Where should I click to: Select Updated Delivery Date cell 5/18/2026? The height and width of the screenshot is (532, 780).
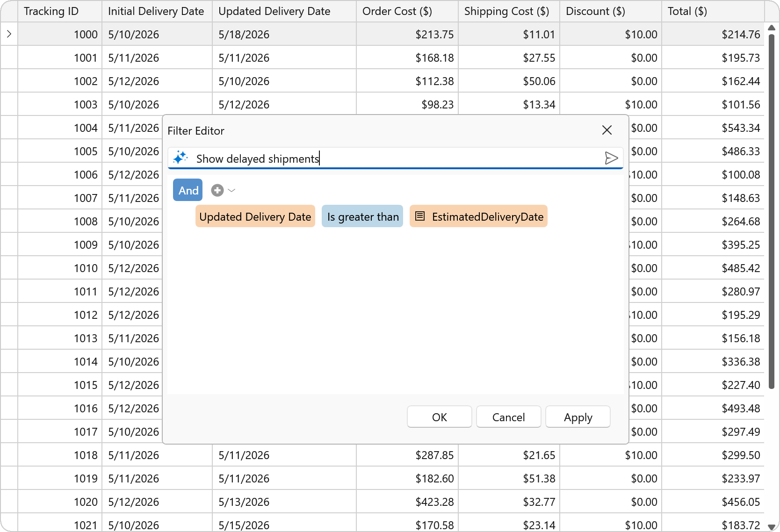tap(284, 34)
